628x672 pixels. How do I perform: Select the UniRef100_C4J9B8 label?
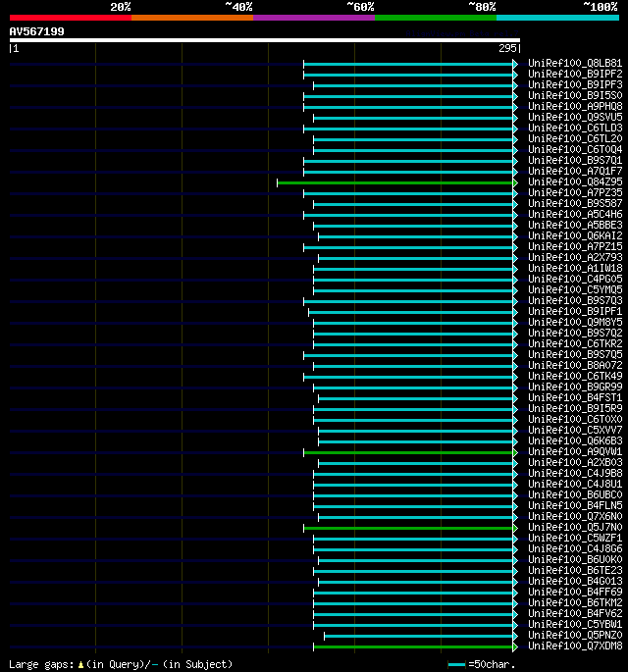(575, 473)
